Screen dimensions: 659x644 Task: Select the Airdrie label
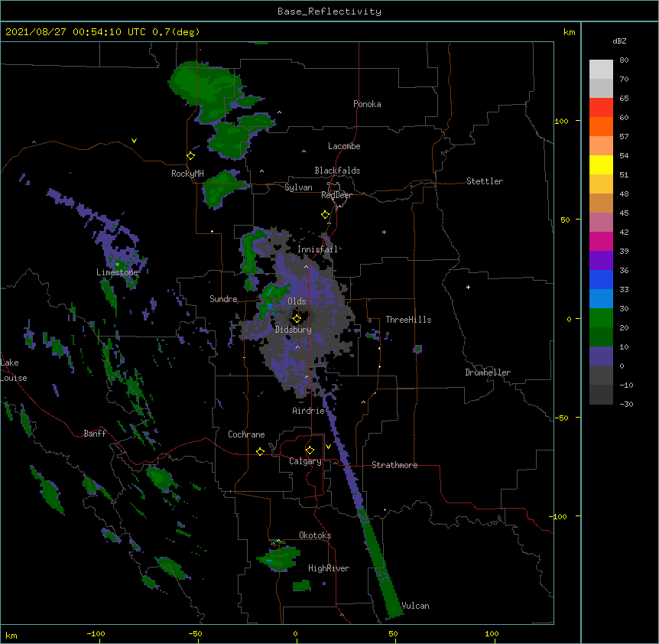[x=309, y=411]
